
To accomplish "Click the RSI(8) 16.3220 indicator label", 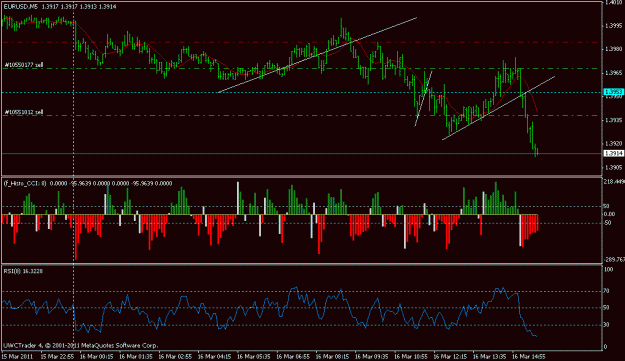I will tap(23, 271).
